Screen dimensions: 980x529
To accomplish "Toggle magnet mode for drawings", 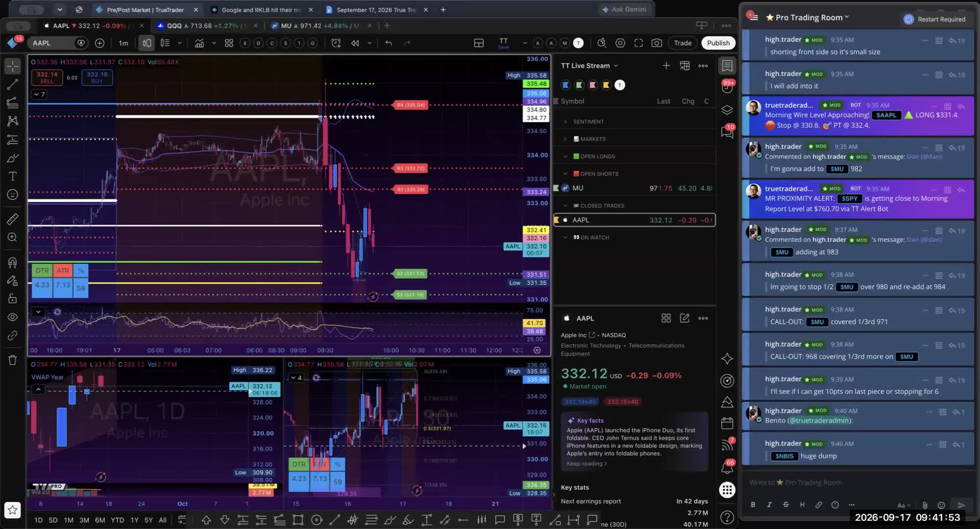I will click(x=12, y=263).
